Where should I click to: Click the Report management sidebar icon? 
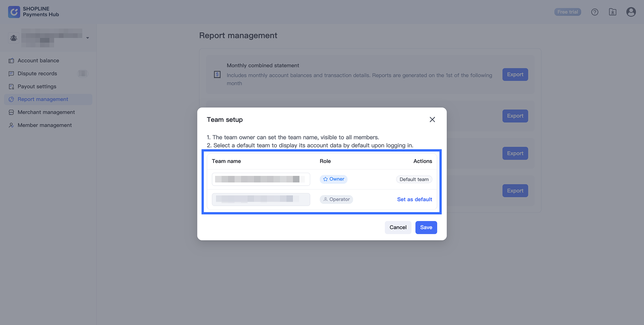coord(11,99)
